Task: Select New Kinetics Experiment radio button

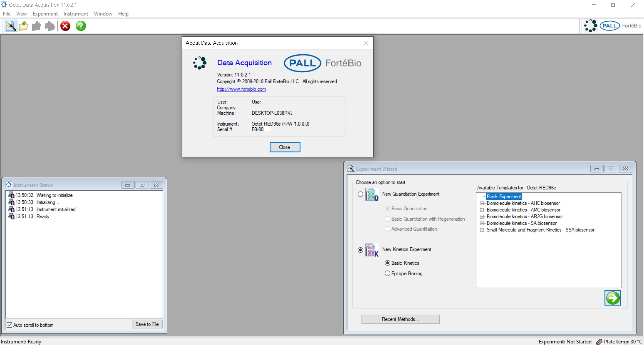Action: pyautogui.click(x=360, y=250)
